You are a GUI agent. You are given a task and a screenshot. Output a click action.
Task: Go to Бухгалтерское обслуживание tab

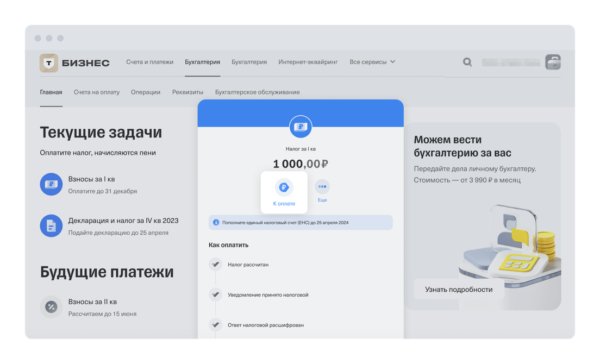pos(257,92)
